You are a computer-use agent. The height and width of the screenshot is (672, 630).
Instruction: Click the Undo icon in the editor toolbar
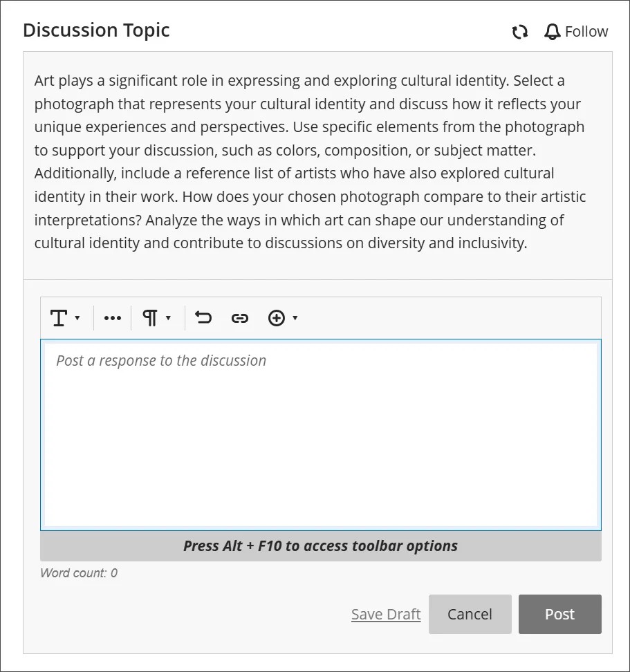point(203,318)
